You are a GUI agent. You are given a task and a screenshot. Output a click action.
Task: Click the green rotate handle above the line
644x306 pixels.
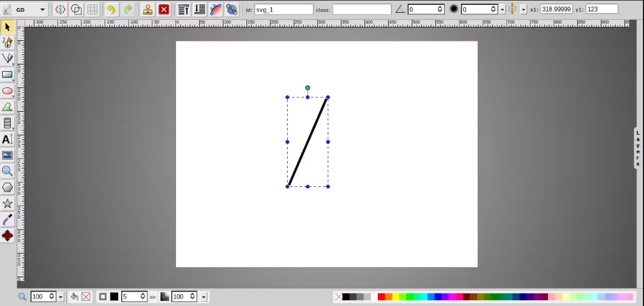(308, 88)
